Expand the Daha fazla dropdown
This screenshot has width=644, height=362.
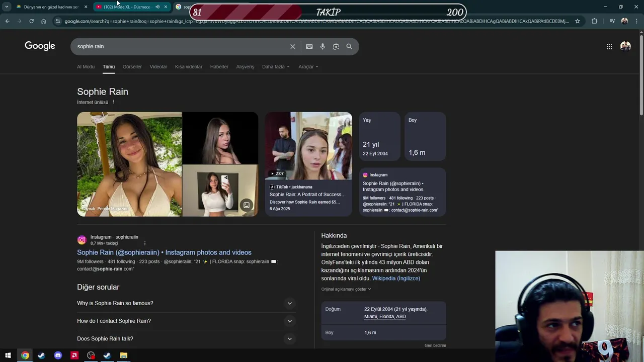tap(276, 67)
